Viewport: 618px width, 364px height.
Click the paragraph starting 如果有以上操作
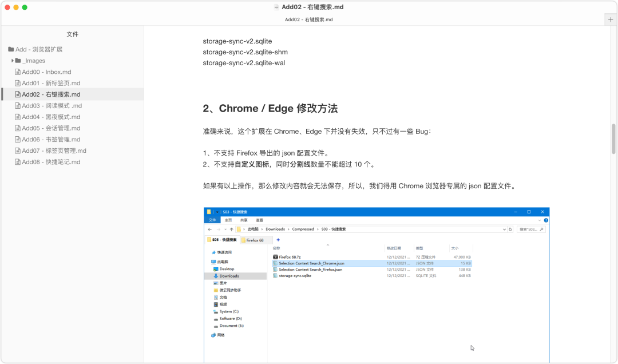tap(360, 186)
